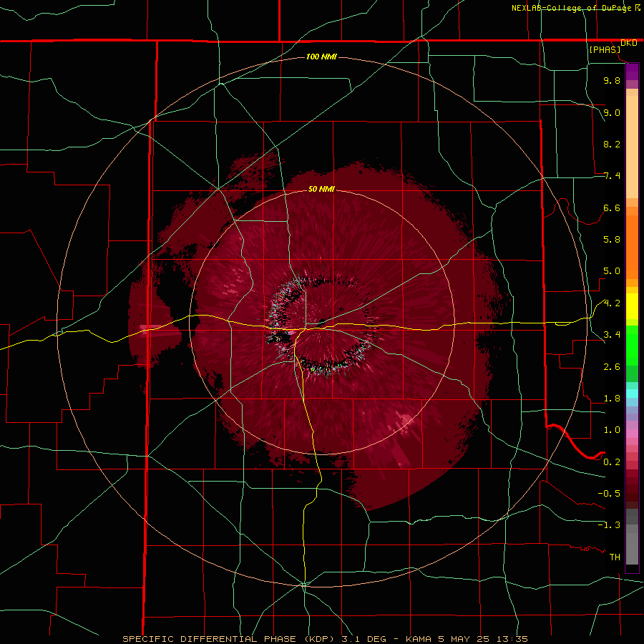Click the 3.4 value on color scale
The image size is (644, 644).
pyautogui.click(x=612, y=335)
